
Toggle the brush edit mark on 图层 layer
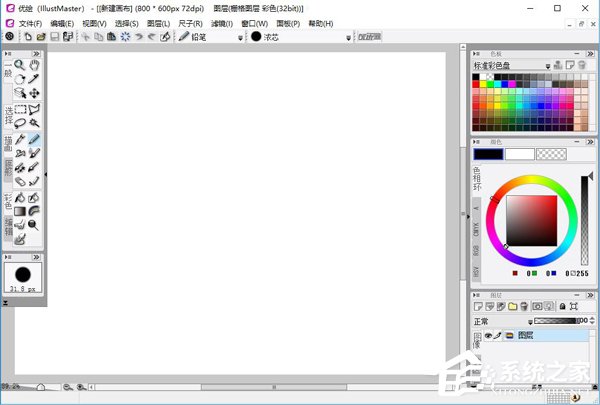point(497,336)
